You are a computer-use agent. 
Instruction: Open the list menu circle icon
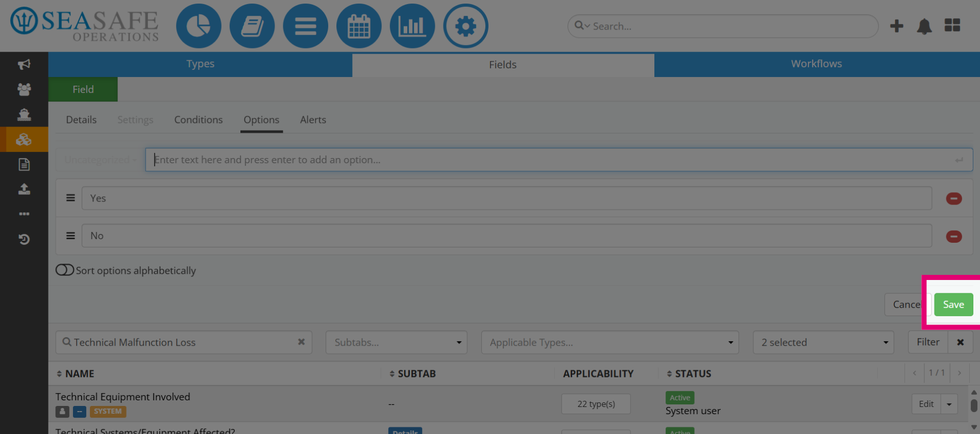point(305,26)
